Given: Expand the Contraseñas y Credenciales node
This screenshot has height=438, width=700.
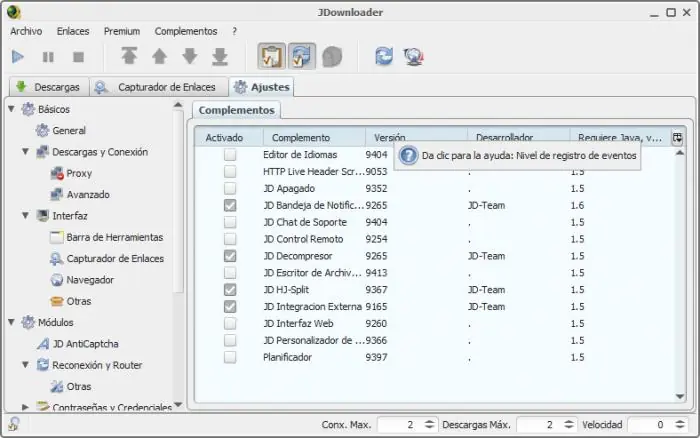Looking at the screenshot, I should pos(25,407).
